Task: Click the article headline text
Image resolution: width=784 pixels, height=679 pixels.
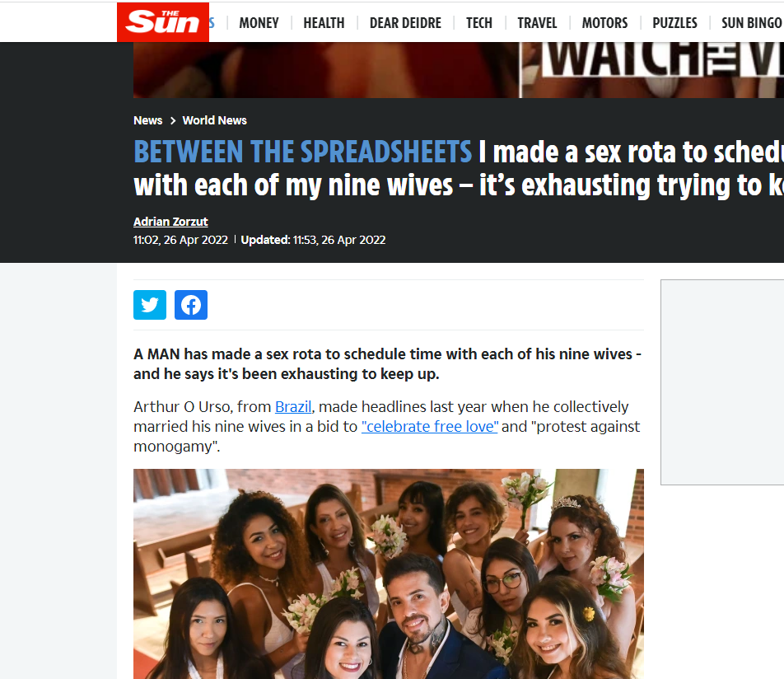Action: tap(458, 168)
